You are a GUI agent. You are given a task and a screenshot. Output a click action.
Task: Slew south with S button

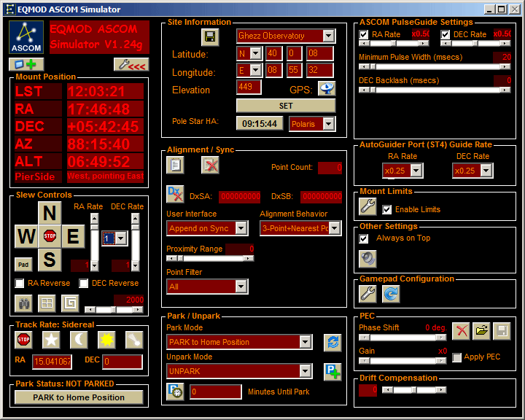click(50, 260)
